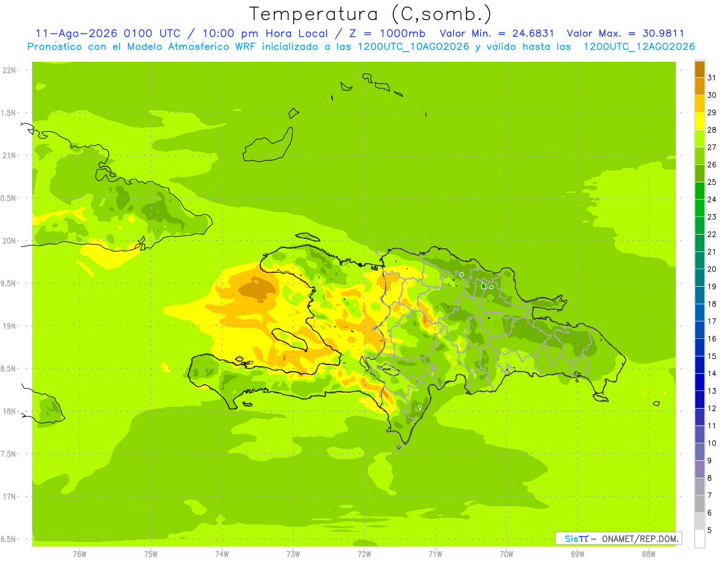
Task: Click the '5' color bar label
Action: (709, 530)
